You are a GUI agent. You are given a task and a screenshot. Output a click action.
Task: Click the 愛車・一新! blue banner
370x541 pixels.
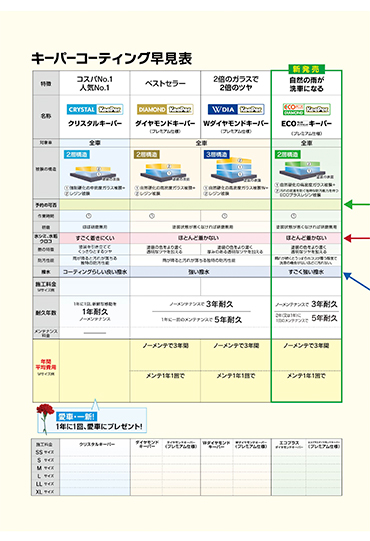click(77, 416)
